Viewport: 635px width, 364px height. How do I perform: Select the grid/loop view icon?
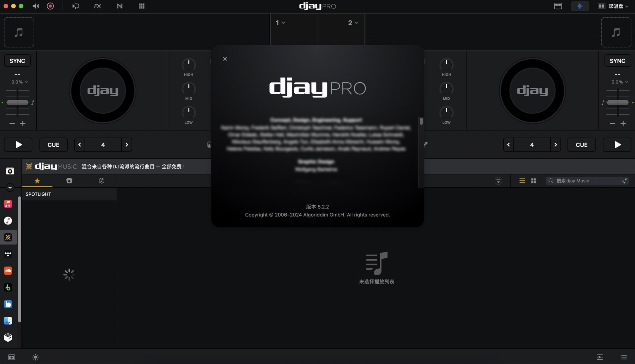pos(534,181)
